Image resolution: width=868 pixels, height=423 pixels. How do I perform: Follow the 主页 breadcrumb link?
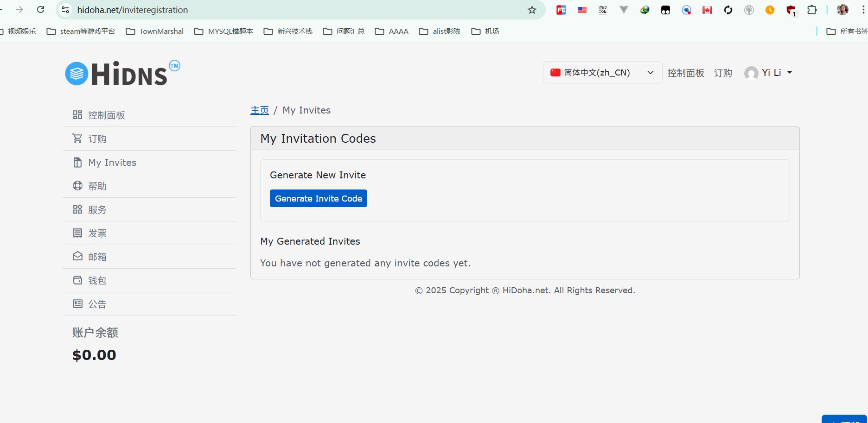[x=260, y=110]
